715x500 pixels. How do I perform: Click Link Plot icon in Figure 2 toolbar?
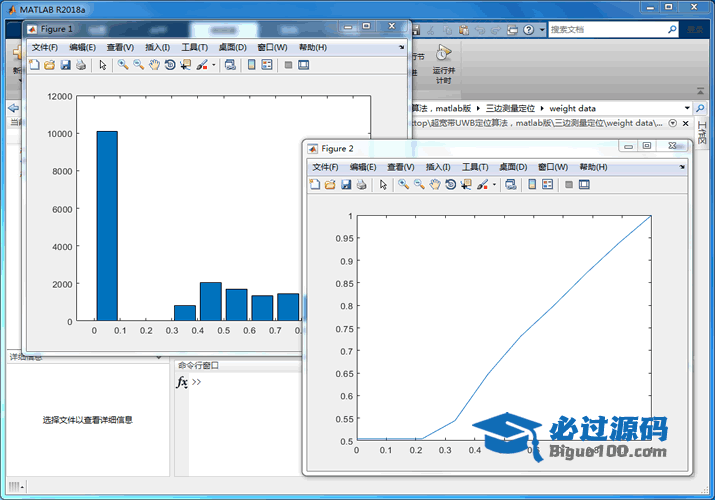[x=511, y=185]
